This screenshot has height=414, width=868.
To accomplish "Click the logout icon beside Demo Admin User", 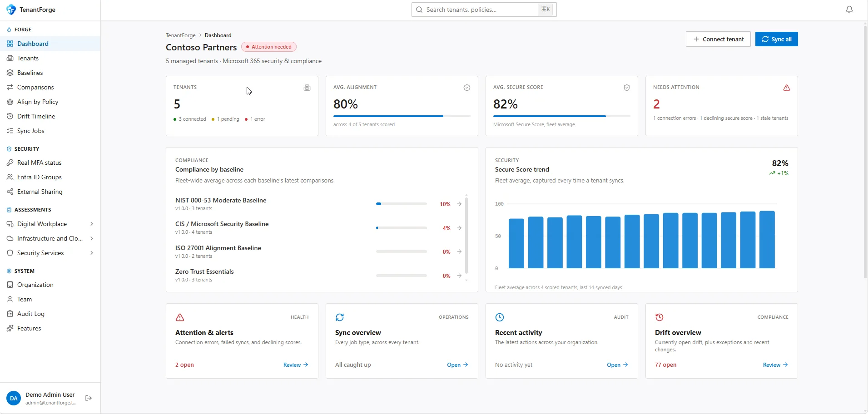I will tap(89, 398).
